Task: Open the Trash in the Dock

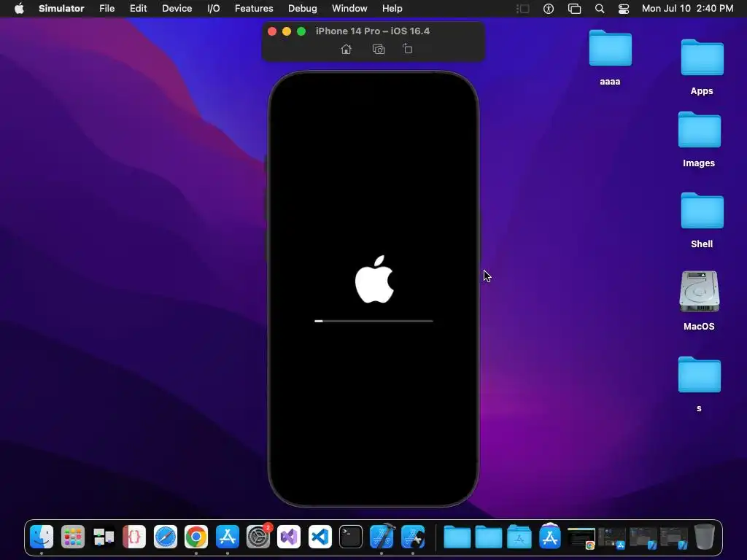Action: [705, 537]
